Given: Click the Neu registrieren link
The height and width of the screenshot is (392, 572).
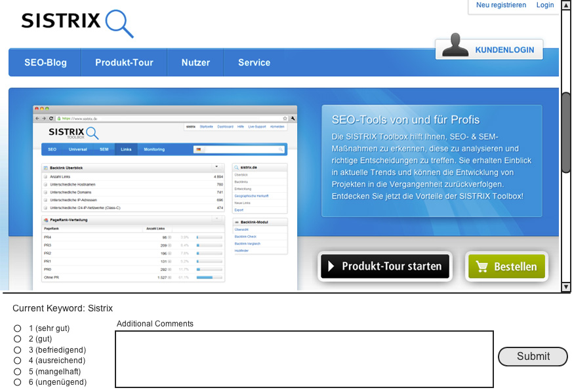Looking at the screenshot, I should 501,5.
